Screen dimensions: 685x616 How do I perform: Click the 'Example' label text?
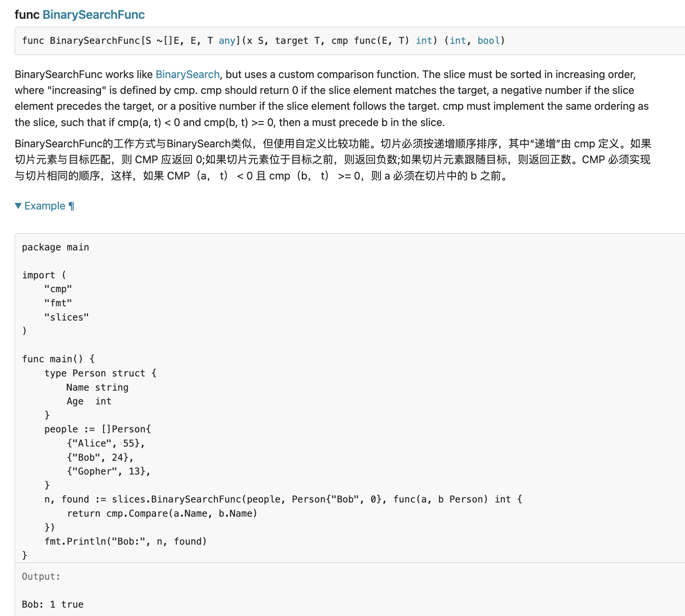click(45, 206)
